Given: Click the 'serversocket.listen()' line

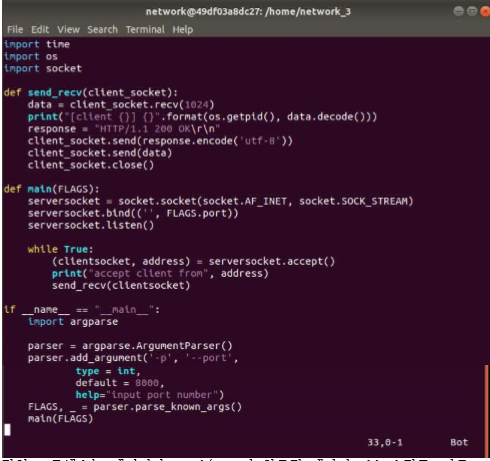Looking at the screenshot, I should [91, 225].
